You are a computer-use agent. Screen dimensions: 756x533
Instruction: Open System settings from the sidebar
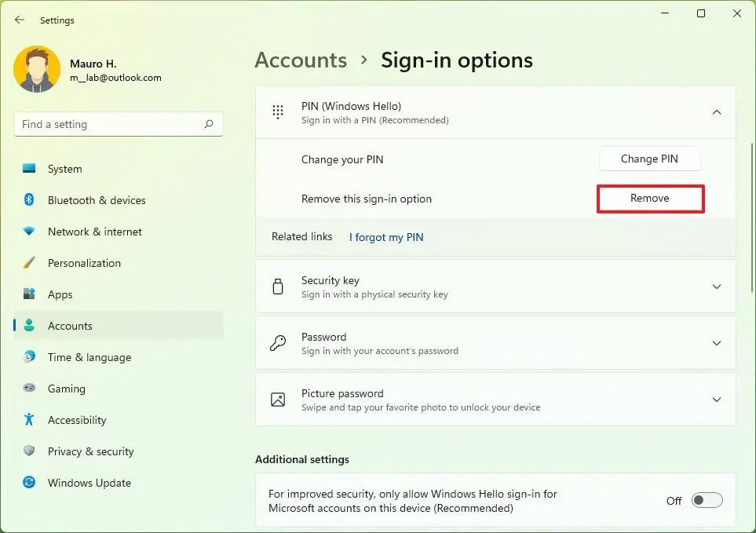(64, 169)
